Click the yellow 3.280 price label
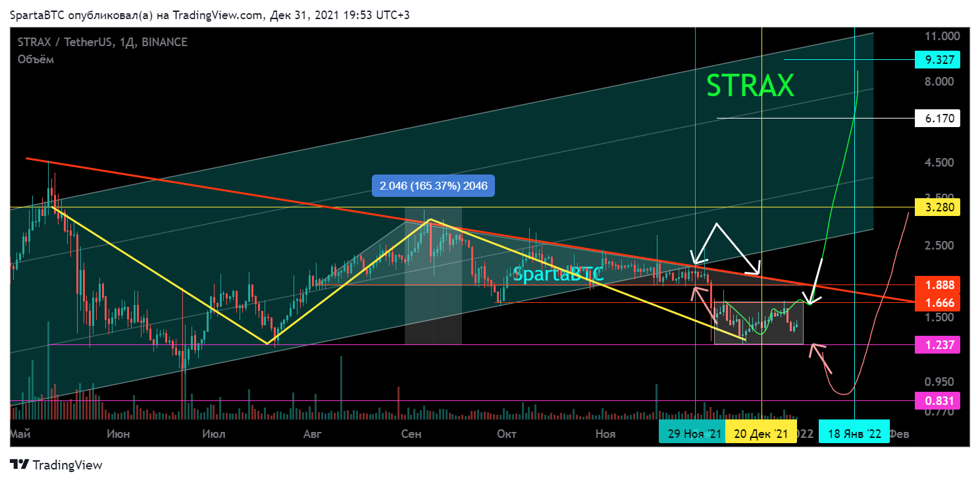Screen dimensions: 980x482 pos(937,207)
